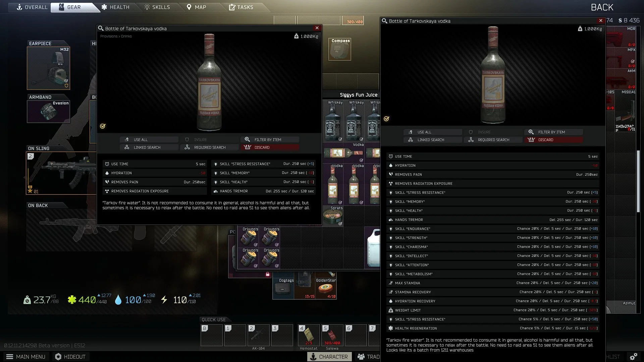
Task: Select the rifle in the On Sling slot
Action: (61, 173)
